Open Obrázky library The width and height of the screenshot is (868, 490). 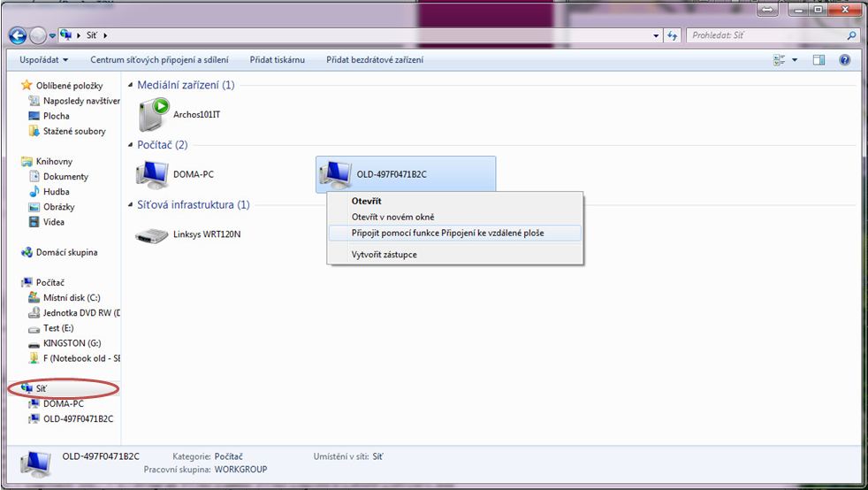[51, 207]
